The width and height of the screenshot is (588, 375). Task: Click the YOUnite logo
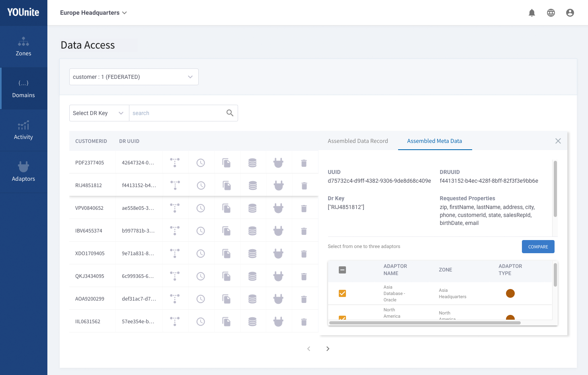point(23,12)
